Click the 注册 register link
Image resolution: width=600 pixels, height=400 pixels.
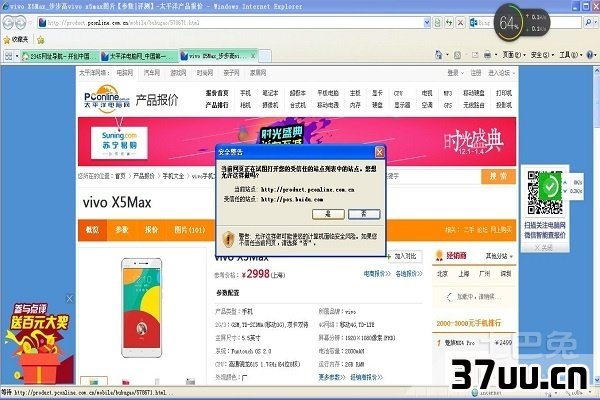(476, 73)
